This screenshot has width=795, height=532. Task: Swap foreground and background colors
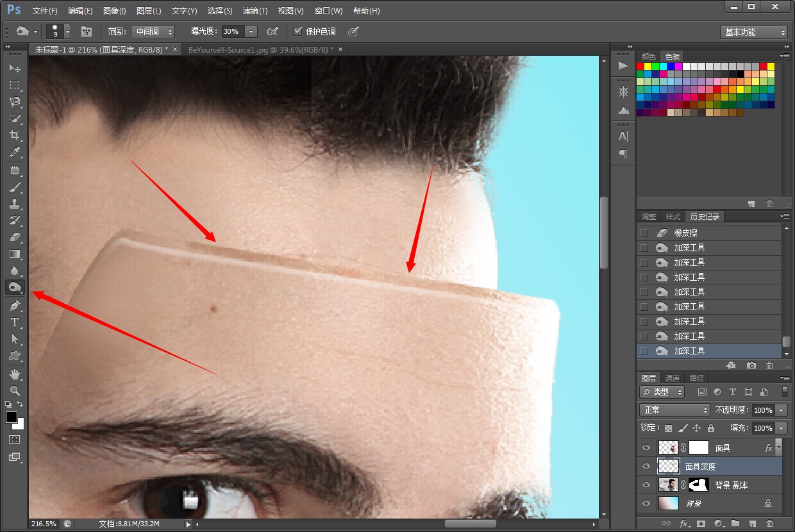pos(21,404)
